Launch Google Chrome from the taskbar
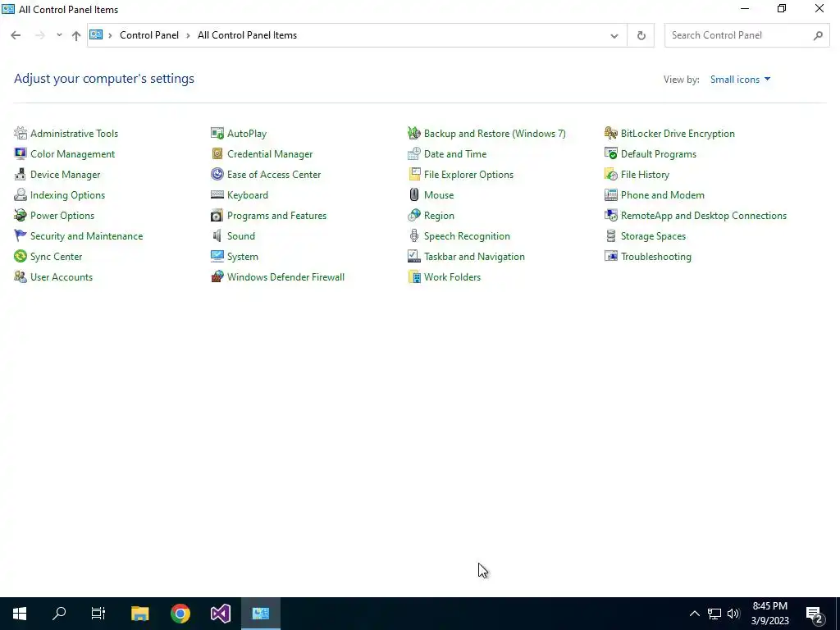840x630 pixels. tap(180, 614)
